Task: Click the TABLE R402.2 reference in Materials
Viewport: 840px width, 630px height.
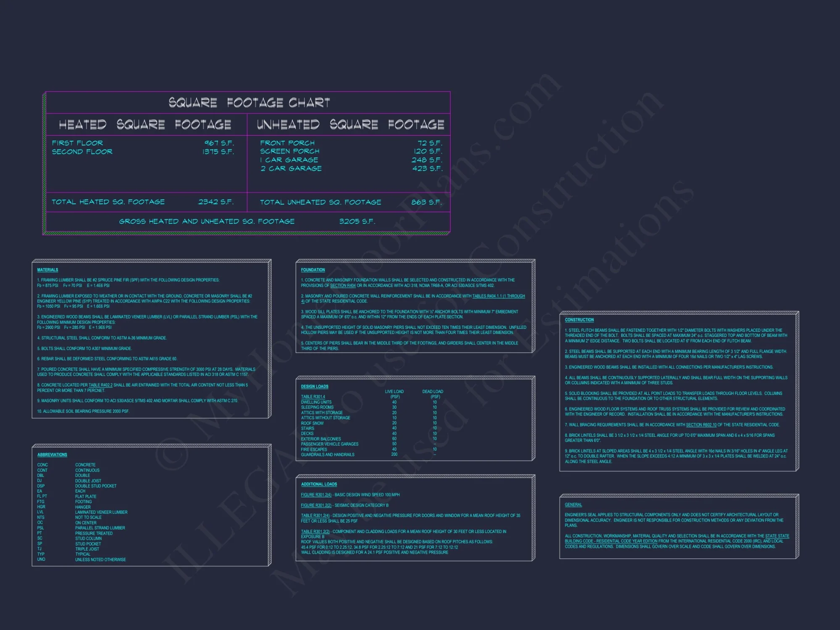Action: pyautogui.click(x=100, y=385)
